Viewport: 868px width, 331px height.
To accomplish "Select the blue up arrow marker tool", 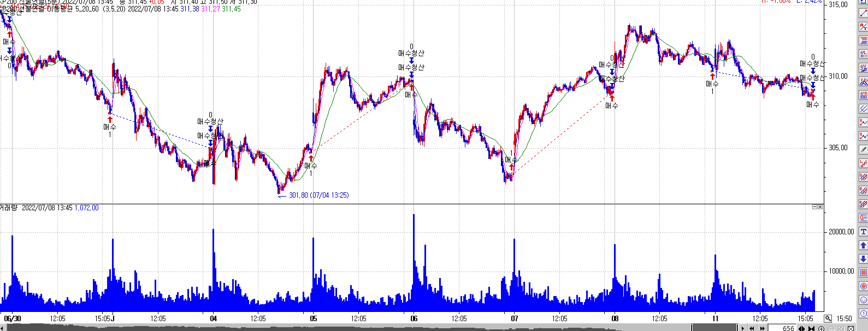I will pyautogui.click(x=863, y=245).
